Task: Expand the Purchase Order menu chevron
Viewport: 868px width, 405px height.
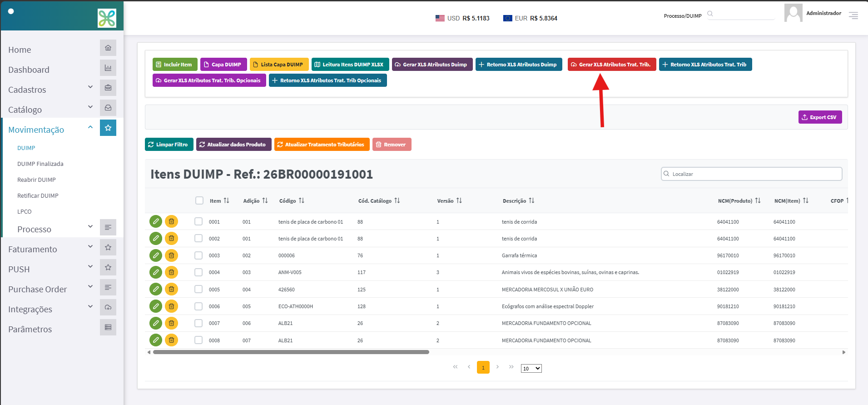Action: [90, 286]
